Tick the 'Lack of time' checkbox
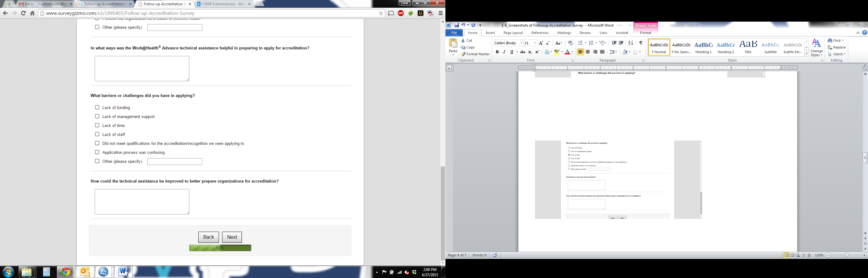This screenshot has height=278, width=868. coord(97,125)
